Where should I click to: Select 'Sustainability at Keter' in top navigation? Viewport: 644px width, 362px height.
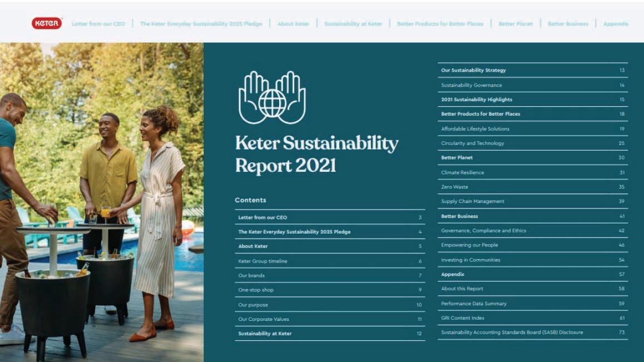[353, 24]
